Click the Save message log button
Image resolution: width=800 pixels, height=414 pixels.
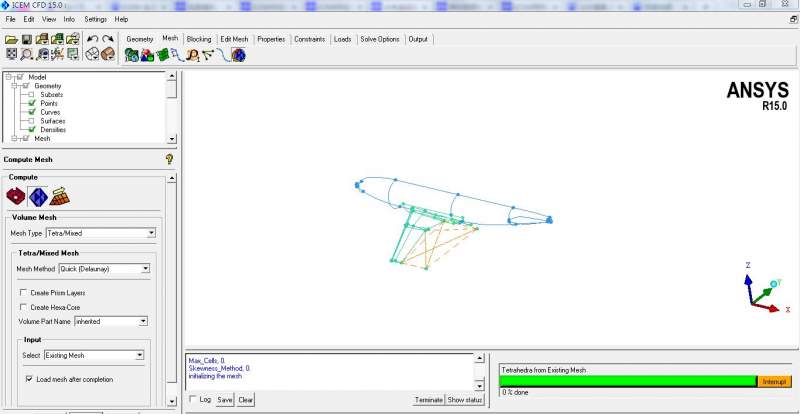point(224,400)
